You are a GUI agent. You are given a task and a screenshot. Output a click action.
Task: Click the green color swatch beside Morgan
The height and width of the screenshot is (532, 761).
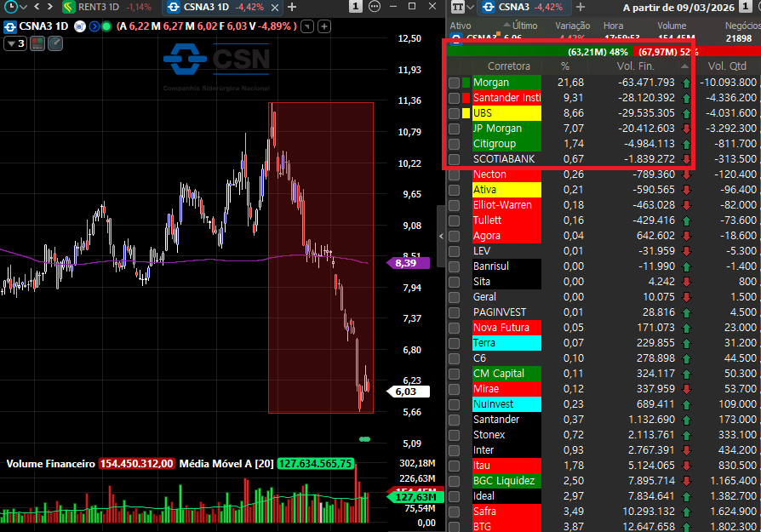(466, 83)
